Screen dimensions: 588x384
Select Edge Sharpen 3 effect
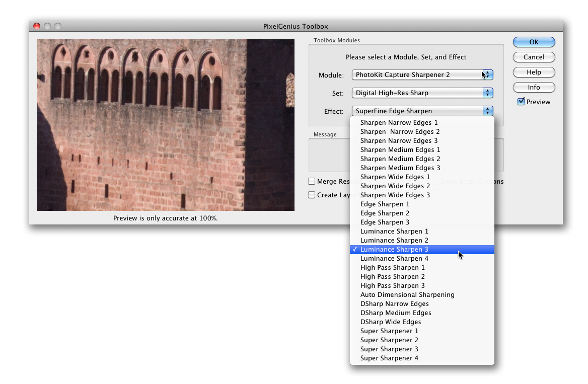point(422,222)
